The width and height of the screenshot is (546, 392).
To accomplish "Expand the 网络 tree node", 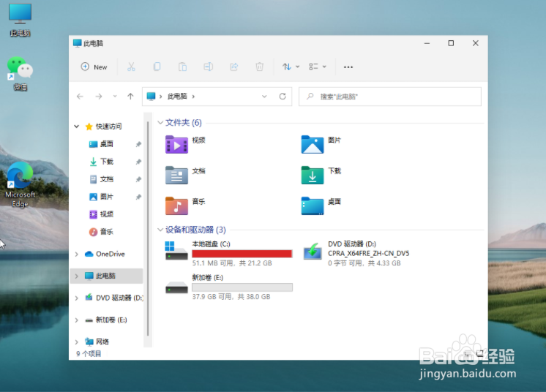I will coord(77,342).
